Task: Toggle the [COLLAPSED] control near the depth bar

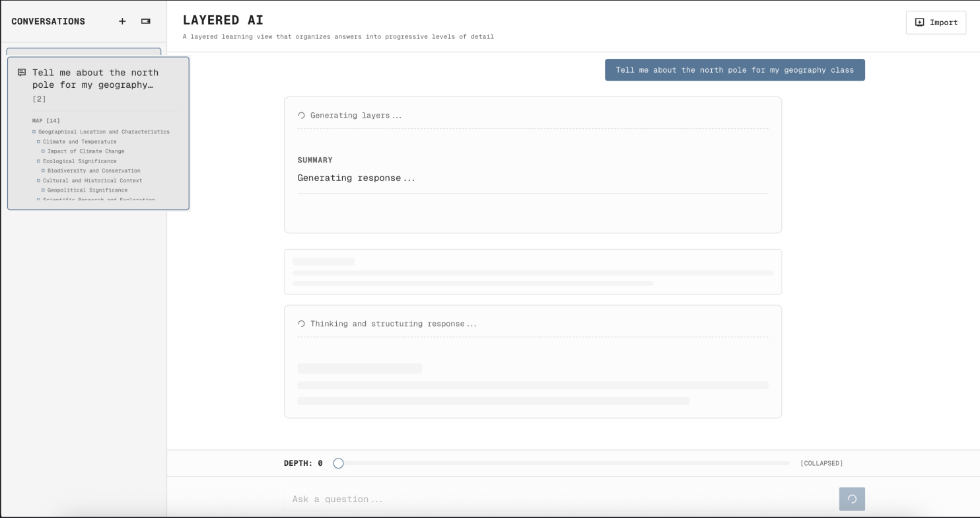Action: [821, 463]
